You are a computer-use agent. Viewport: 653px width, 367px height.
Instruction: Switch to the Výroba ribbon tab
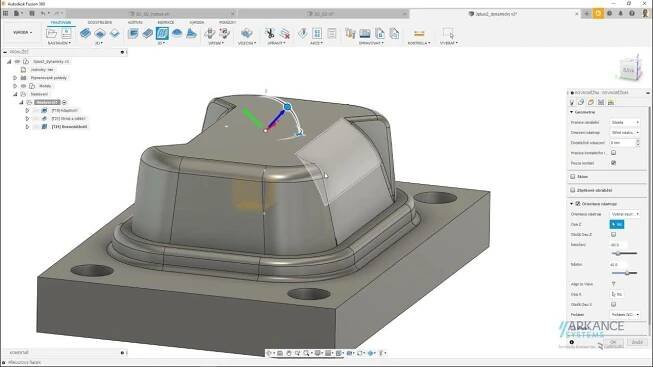(197, 22)
